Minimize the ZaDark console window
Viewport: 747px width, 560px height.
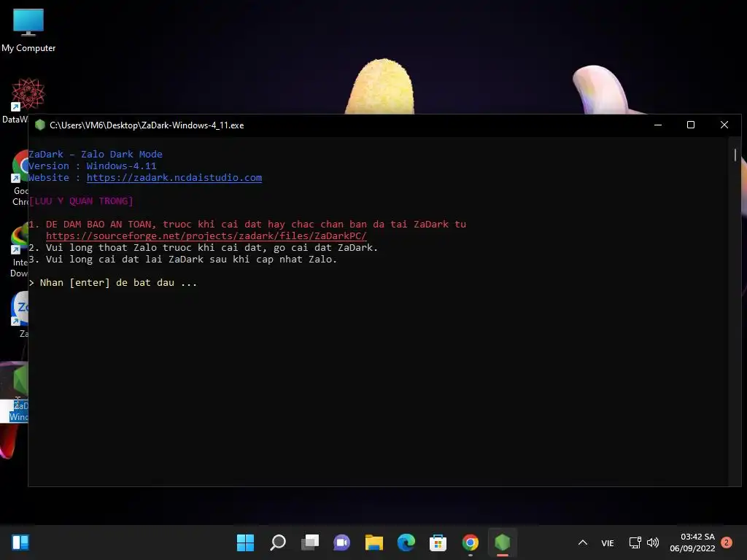point(658,125)
